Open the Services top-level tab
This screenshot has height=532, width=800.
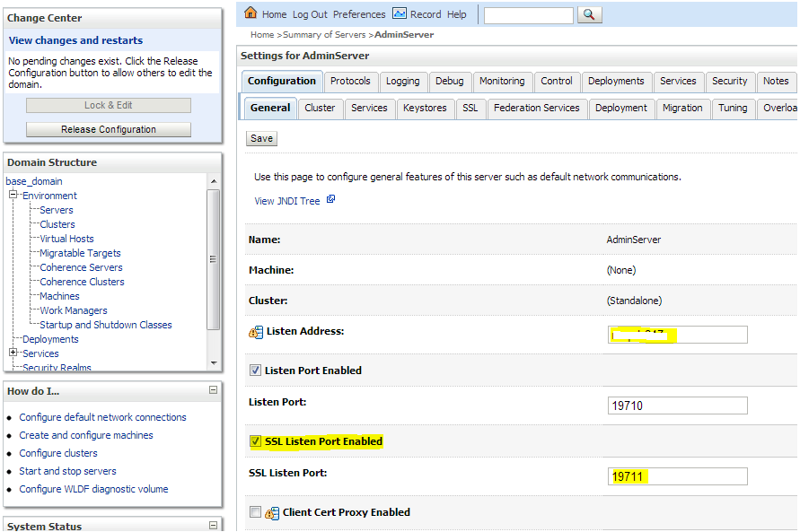[x=678, y=81]
